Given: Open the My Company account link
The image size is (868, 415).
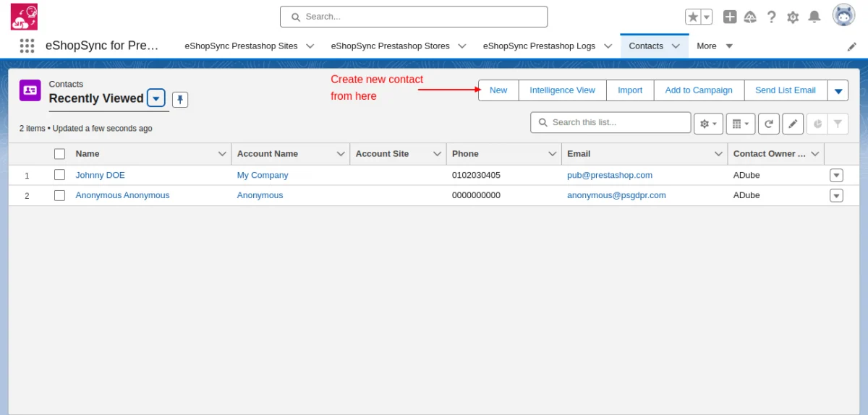Looking at the screenshot, I should click(263, 175).
